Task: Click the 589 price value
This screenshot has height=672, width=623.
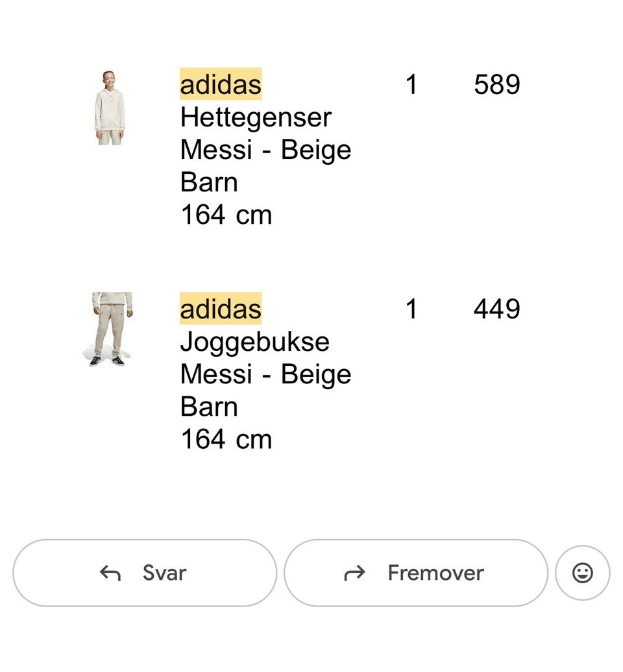Action: coord(496,85)
